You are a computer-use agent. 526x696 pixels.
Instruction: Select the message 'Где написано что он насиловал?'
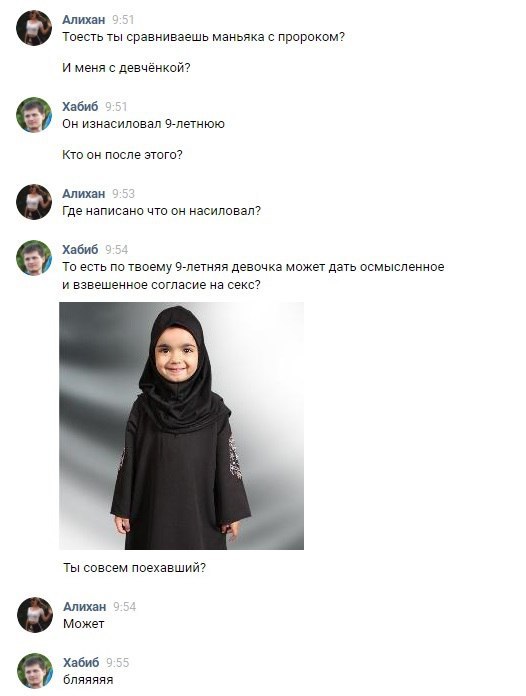click(161, 211)
